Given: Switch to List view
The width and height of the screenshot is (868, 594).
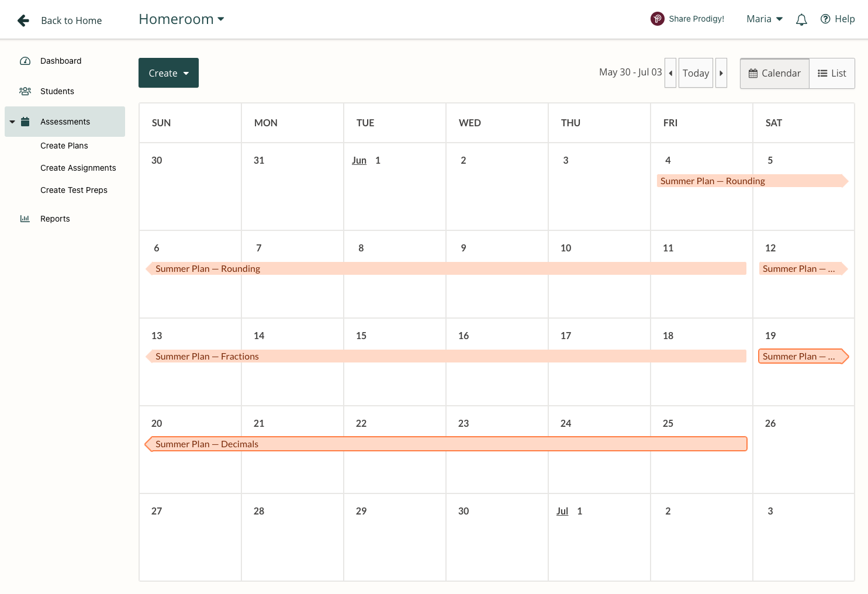Looking at the screenshot, I should 832,73.
